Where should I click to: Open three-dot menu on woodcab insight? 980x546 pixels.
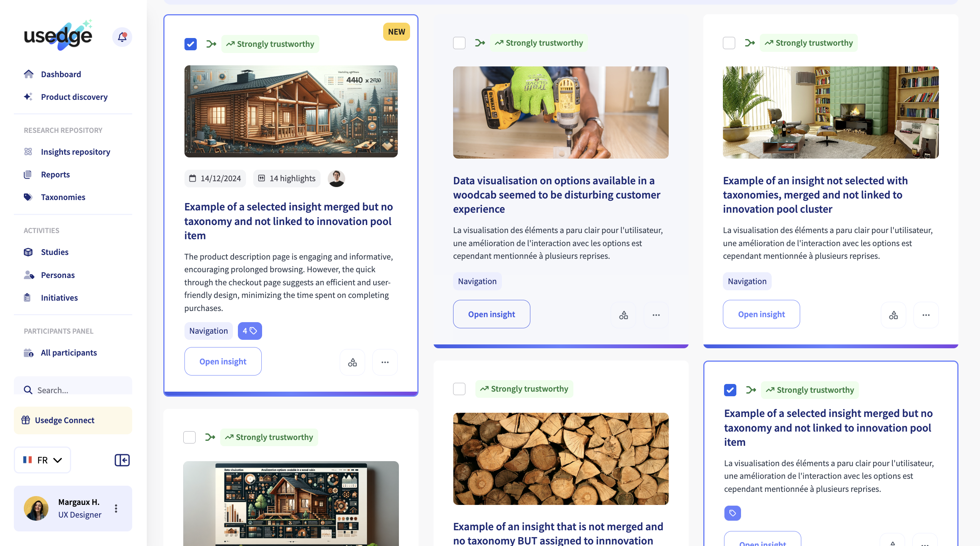tap(656, 315)
